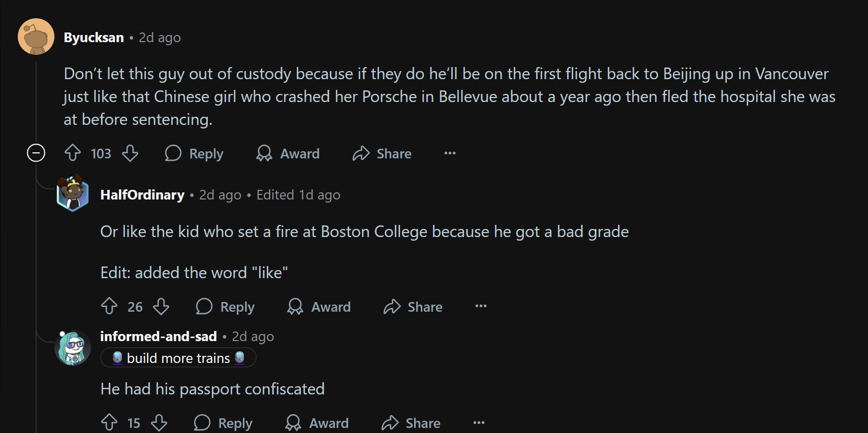
Task: Downvote HalfOrdinary's Boston College comment
Action: (161, 307)
